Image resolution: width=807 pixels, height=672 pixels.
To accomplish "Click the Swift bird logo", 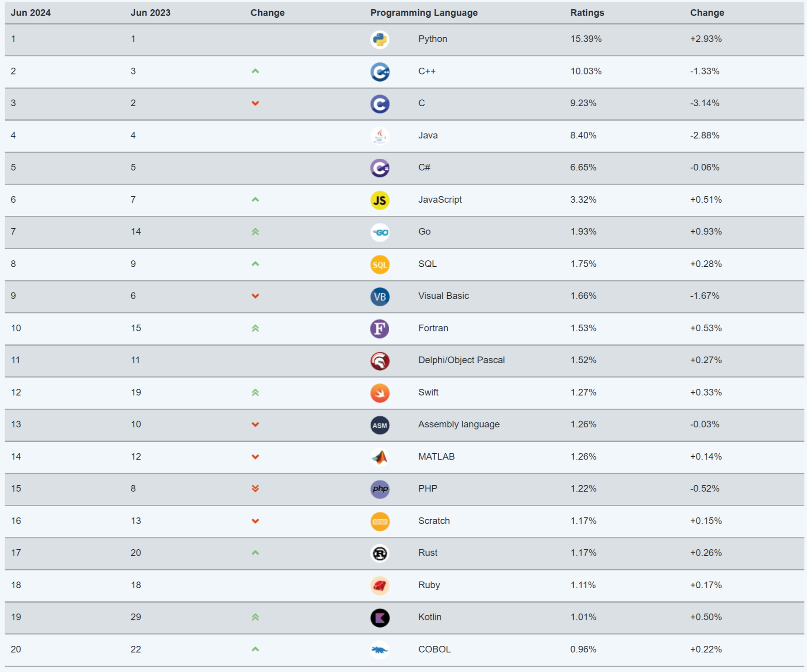I will 380,393.
